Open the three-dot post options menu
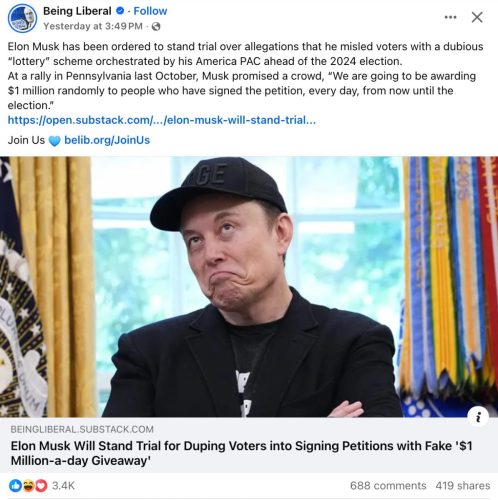Viewport: 498px width, 500px height. click(x=450, y=17)
